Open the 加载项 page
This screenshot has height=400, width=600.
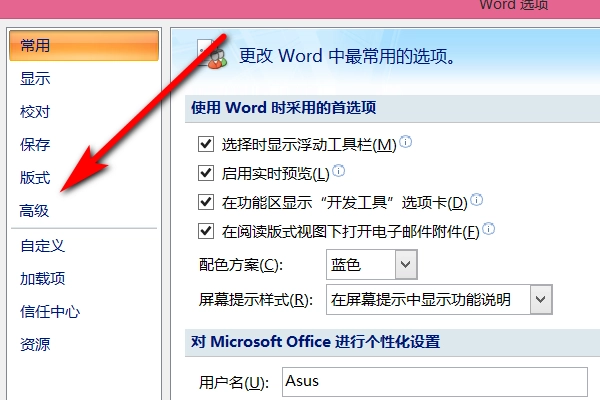click(42, 279)
